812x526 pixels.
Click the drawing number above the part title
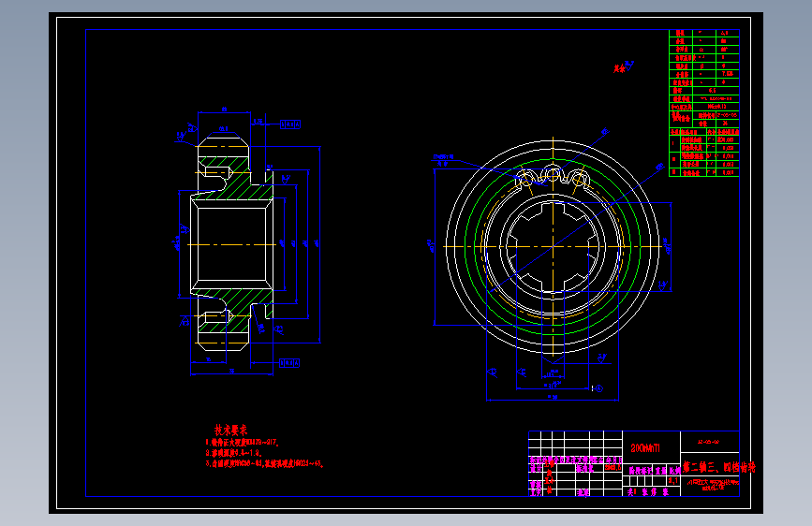coord(708,443)
